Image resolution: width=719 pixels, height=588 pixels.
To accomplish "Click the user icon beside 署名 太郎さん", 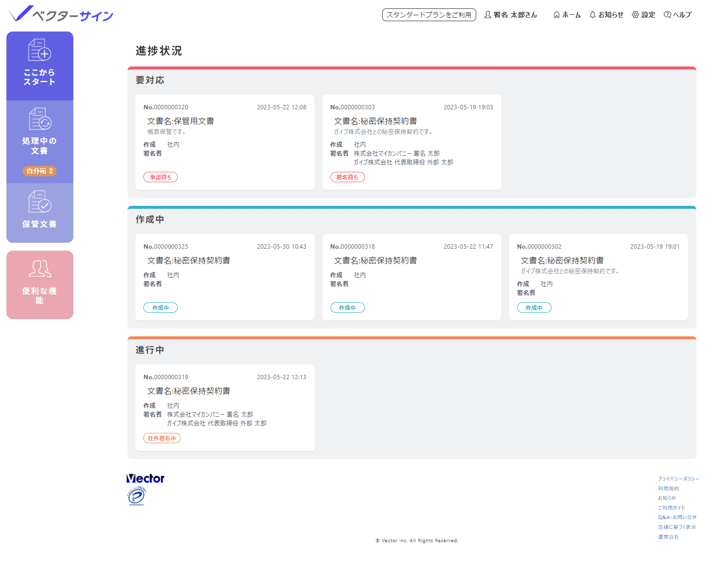I will tap(488, 15).
